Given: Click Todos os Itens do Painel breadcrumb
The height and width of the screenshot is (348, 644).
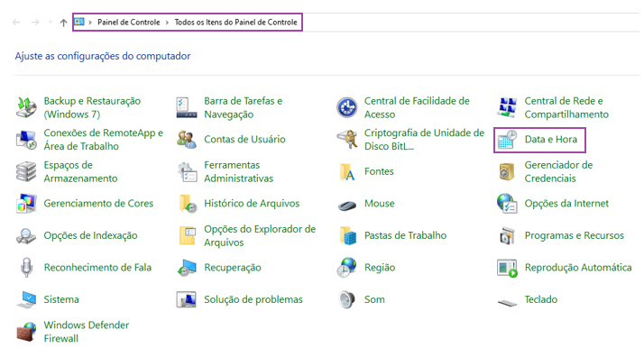Looking at the screenshot, I should tap(235, 23).
